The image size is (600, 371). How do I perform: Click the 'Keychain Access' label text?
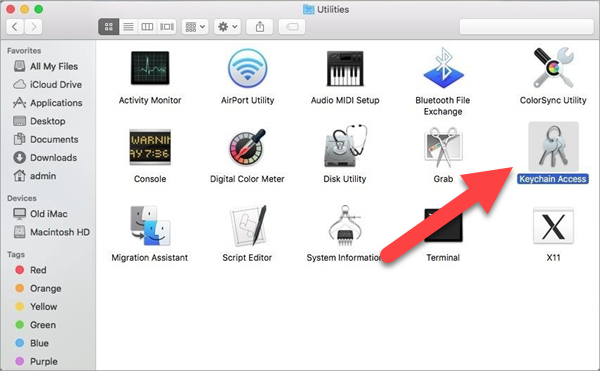(553, 179)
